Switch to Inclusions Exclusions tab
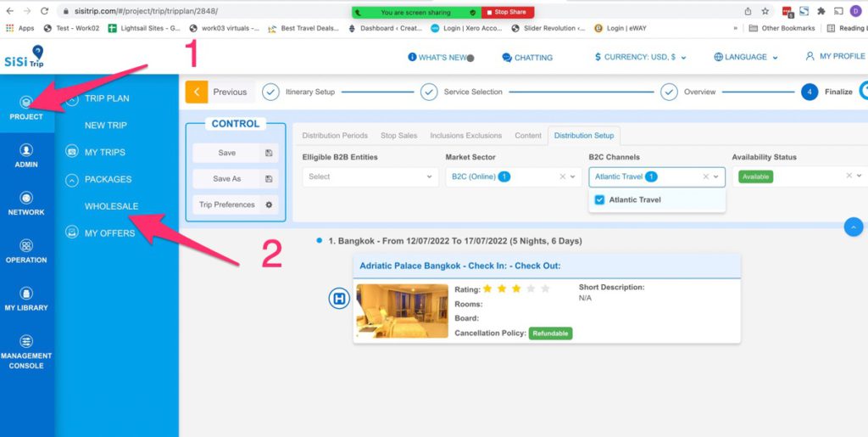Screen dimensions: 868x437 465,135
